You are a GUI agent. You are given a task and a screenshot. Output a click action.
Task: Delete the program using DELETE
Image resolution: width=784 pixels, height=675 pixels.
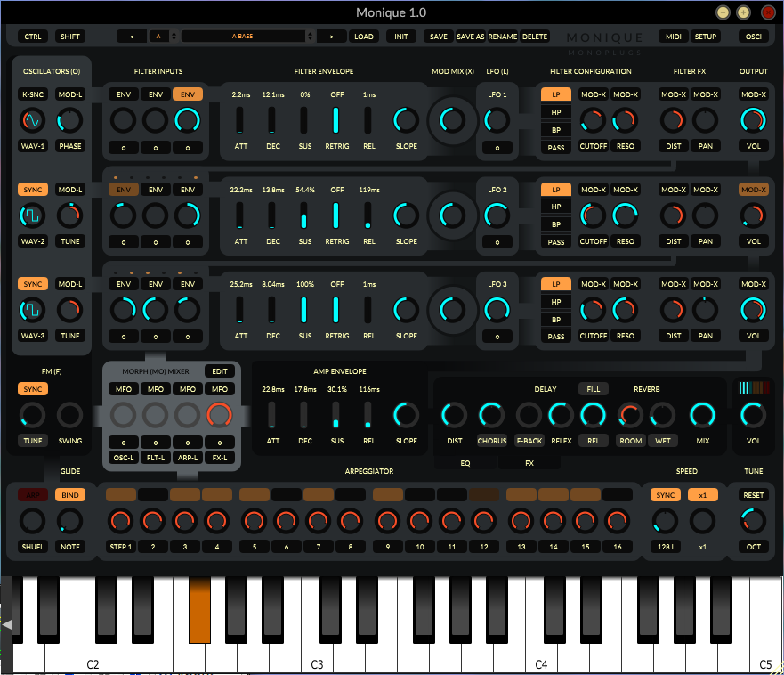535,37
